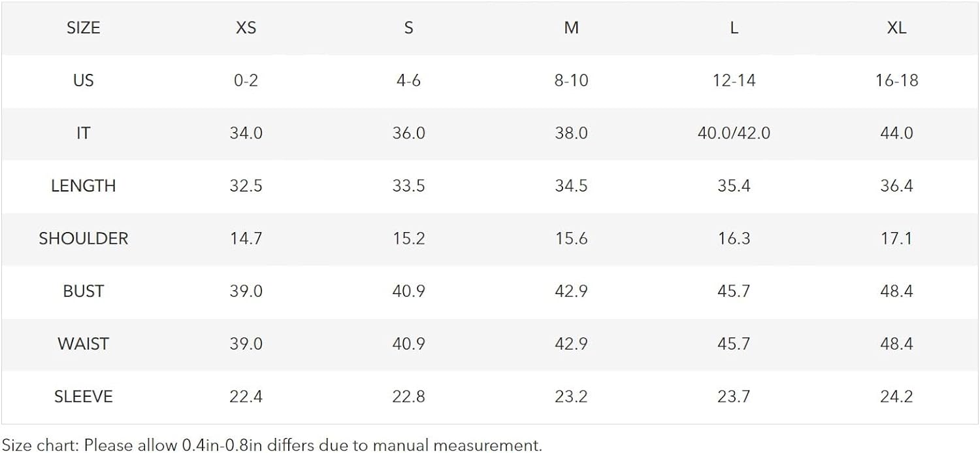Select the XL sleeve value 24.2

(x=897, y=397)
